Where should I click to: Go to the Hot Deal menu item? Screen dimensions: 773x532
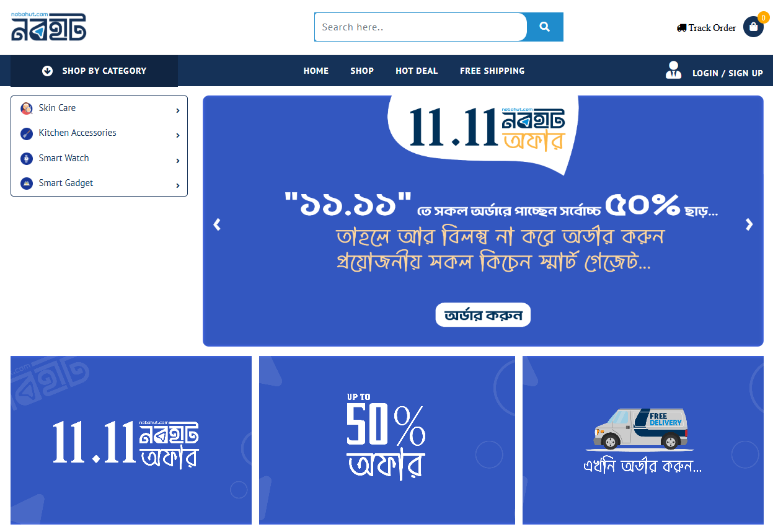[x=417, y=71]
